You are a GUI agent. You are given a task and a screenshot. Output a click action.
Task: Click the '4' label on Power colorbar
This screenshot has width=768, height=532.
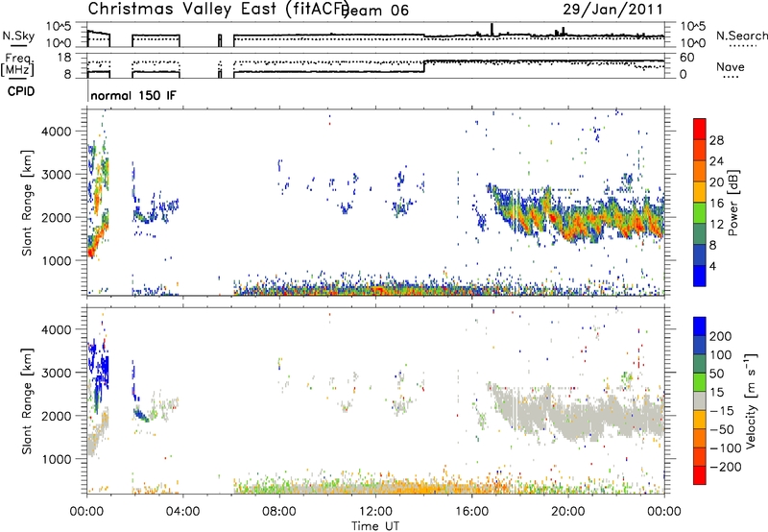pyautogui.click(x=713, y=266)
